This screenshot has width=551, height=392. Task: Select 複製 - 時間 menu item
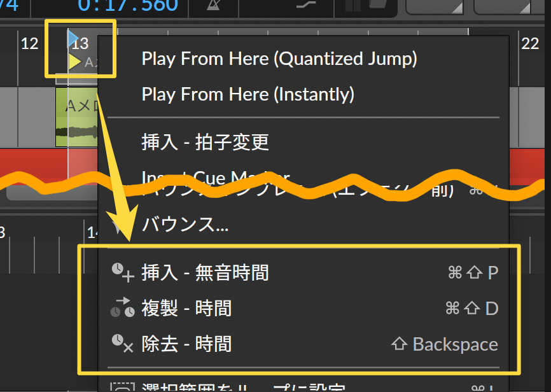tap(186, 308)
